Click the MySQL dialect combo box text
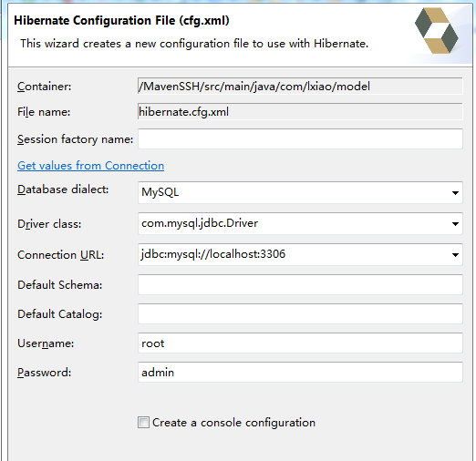 tap(160, 192)
